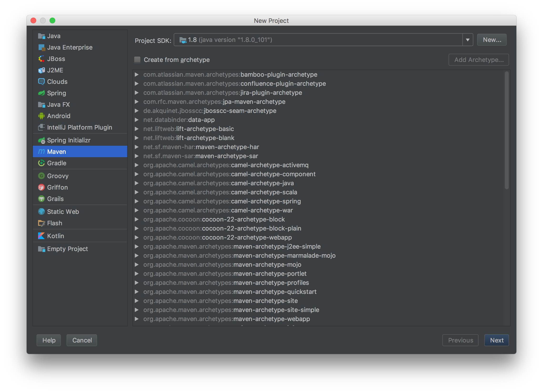Pick the JBoss colorful icon
Image resolution: width=543 pixels, height=392 pixels.
pyautogui.click(x=41, y=59)
